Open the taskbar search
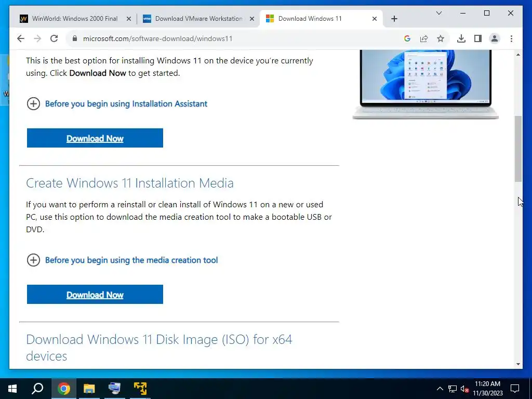Screen dimensions: 532x399 click(37, 389)
